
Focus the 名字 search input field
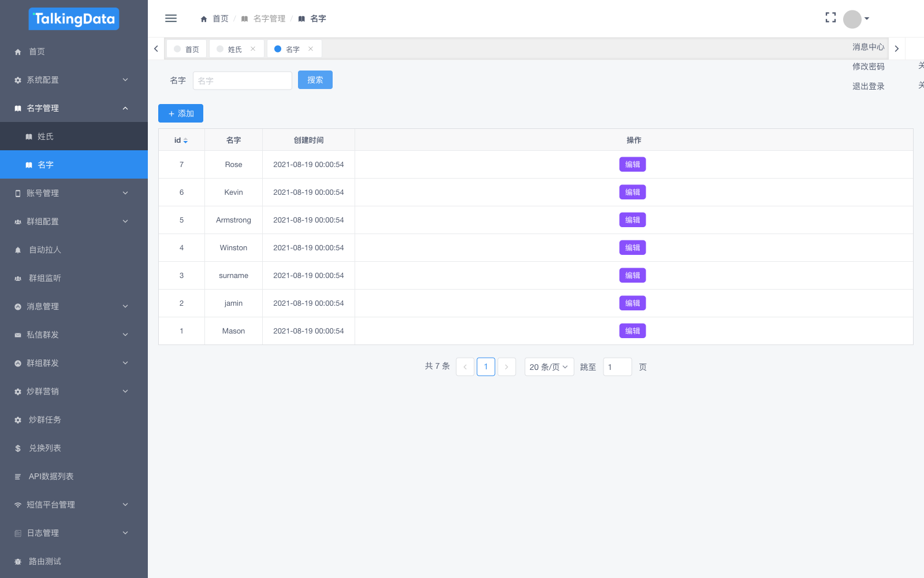pos(242,81)
